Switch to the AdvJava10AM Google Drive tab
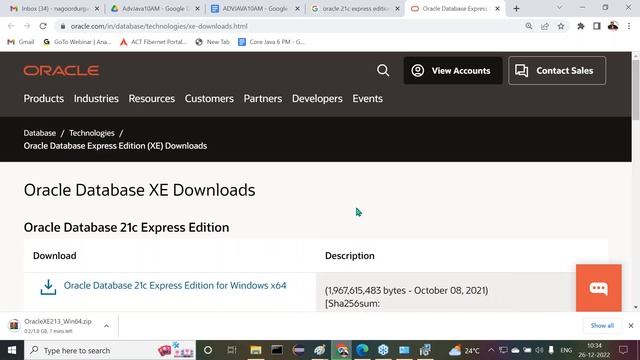 tap(154, 9)
